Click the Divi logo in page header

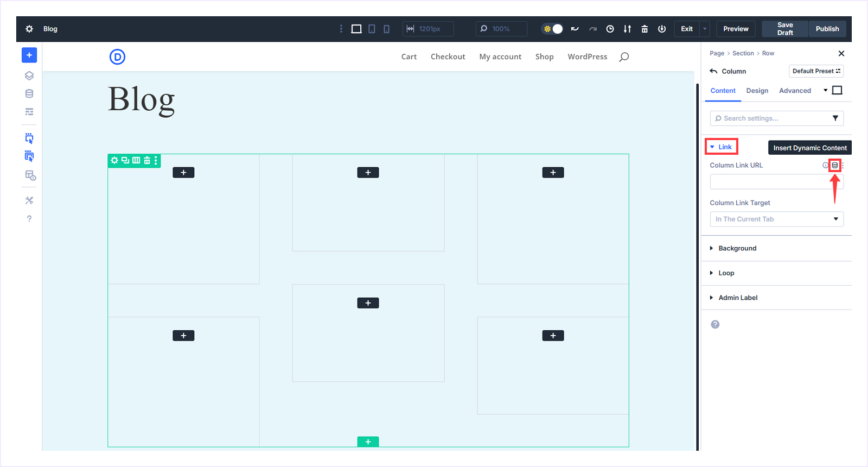point(117,56)
